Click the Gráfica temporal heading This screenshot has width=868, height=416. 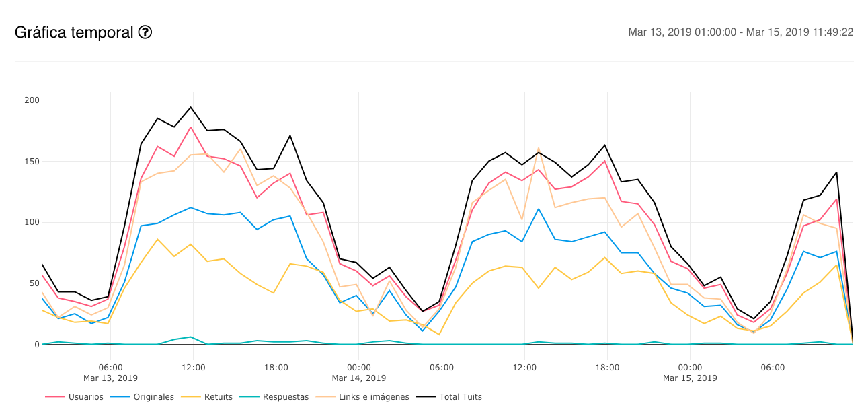point(74,32)
